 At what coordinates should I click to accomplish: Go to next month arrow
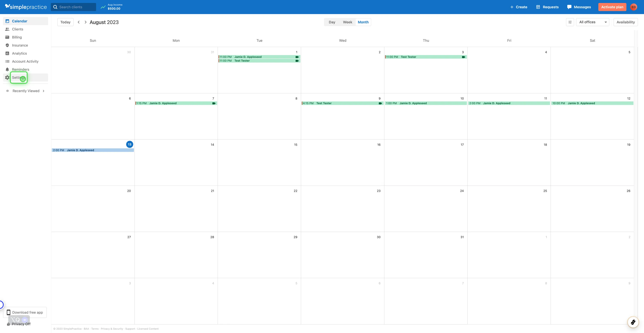click(85, 22)
